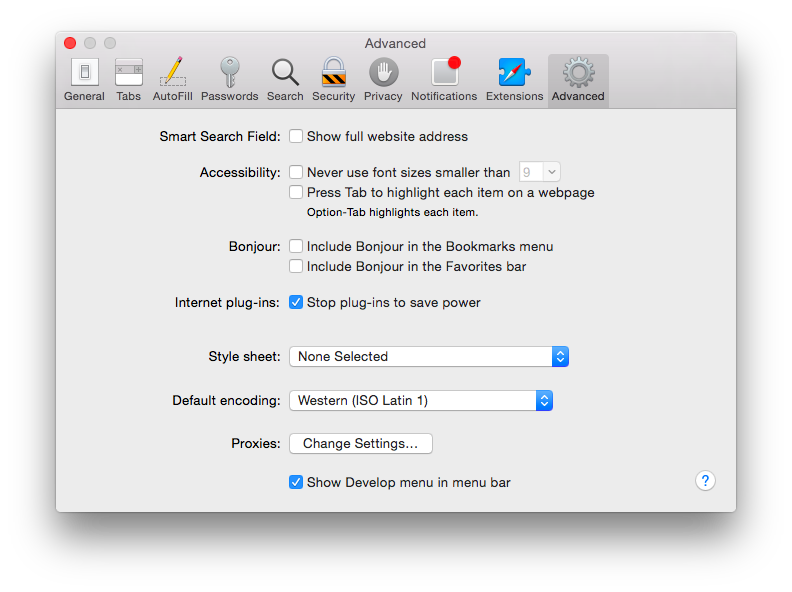
Task: Click the Advanced gear tab
Action: pyautogui.click(x=578, y=79)
